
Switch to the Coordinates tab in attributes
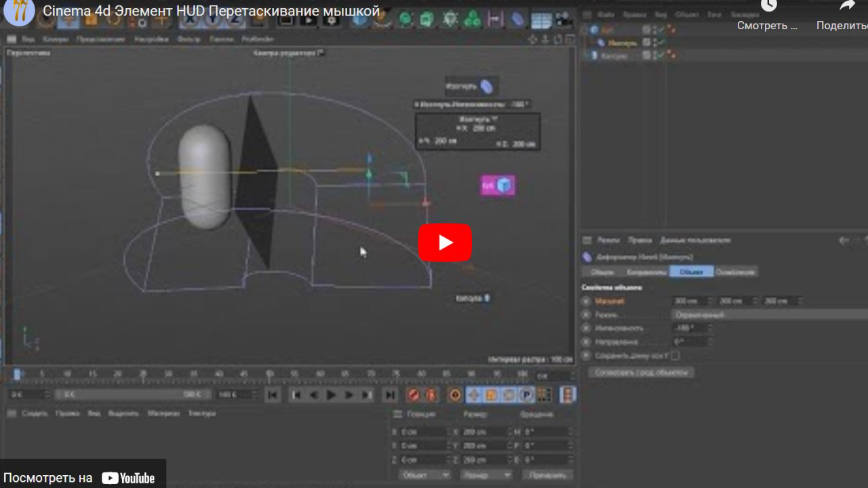(x=646, y=272)
